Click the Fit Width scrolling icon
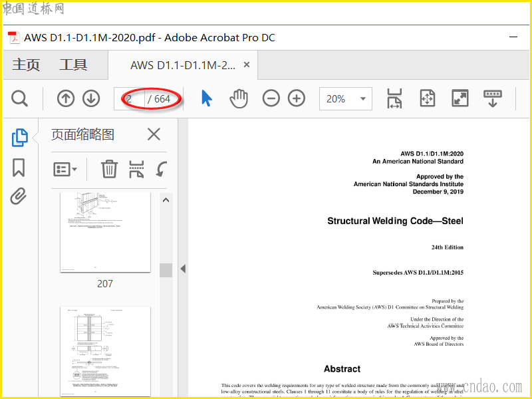The width and height of the screenshot is (532, 399). pyautogui.click(x=394, y=98)
